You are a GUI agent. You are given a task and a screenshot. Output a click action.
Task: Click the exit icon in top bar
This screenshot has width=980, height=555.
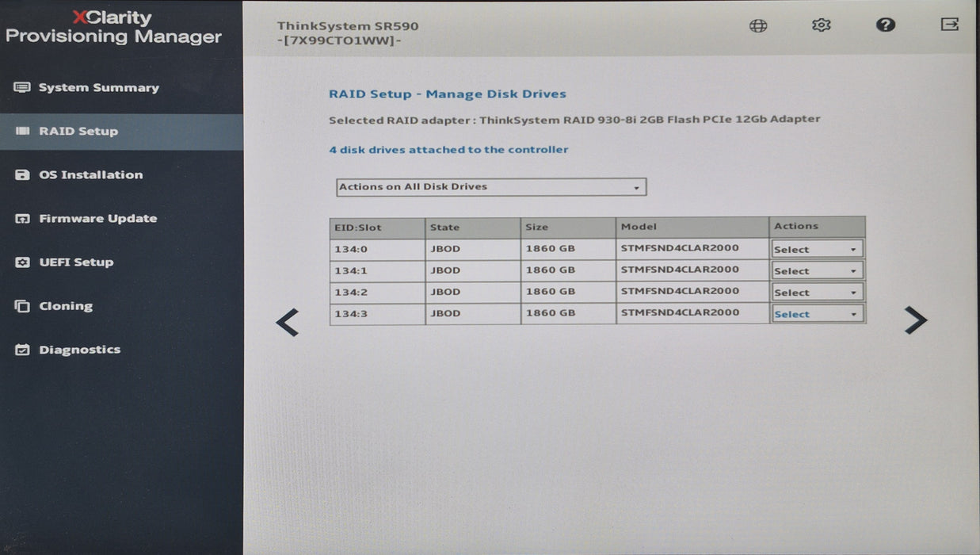coord(949,25)
